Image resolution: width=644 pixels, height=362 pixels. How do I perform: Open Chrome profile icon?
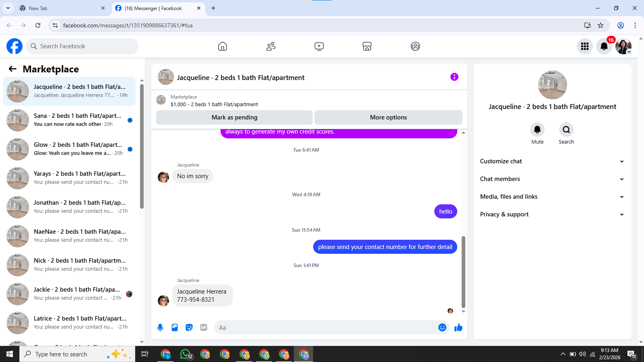coord(621,25)
